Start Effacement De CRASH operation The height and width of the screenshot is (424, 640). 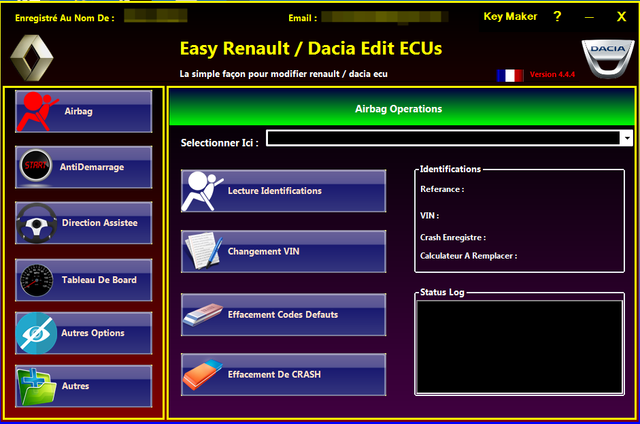tap(283, 375)
